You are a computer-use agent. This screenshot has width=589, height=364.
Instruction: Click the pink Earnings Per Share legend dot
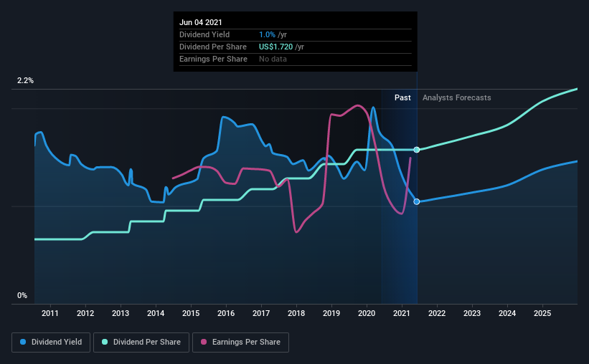(x=204, y=342)
